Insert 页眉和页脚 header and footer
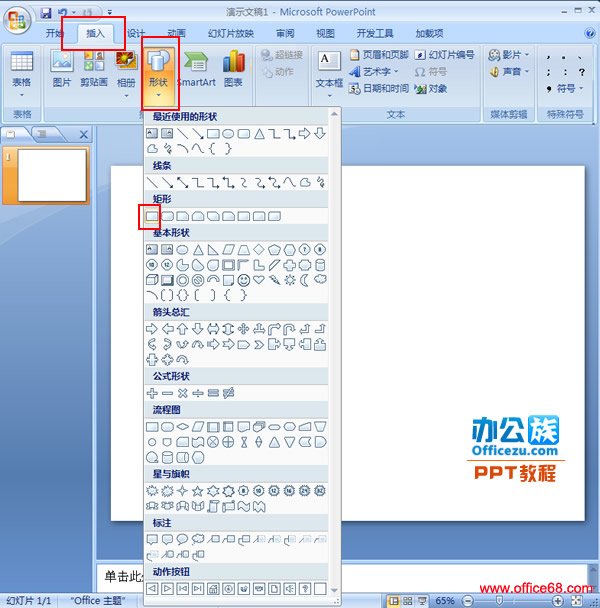This screenshot has width=600, height=608. (x=379, y=55)
